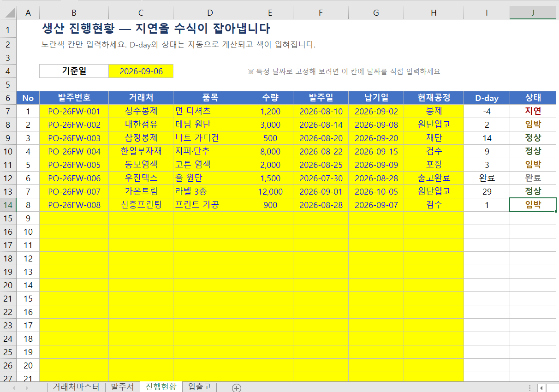Select the 상태 header cell
The image size is (559, 392).
coord(533,98)
